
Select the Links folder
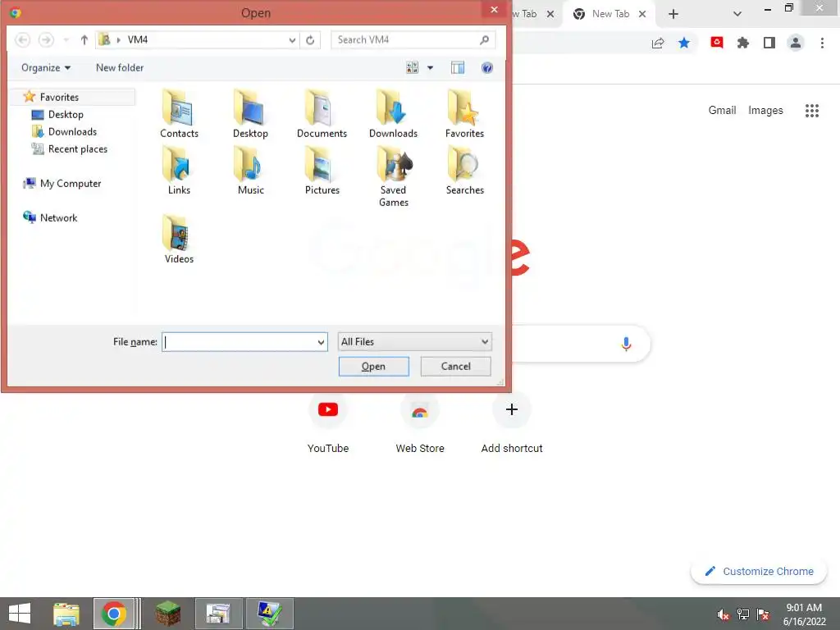click(x=179, y=171)
